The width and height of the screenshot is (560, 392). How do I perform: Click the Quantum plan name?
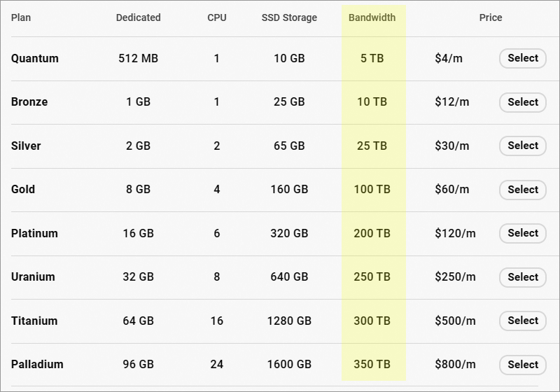[x=35, y=59]
